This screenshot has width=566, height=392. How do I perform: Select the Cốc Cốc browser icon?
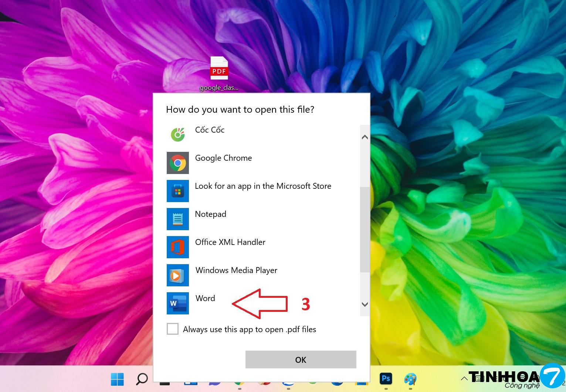tap(178, 134)
